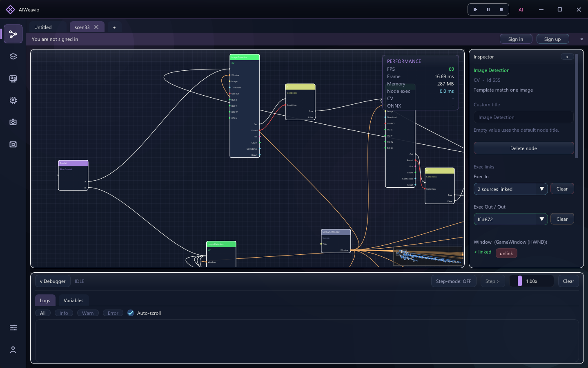The width and height of the screenshot is (588, 368).
Task: Open settings sliders sidebar icon
Action: coord(13,328)
